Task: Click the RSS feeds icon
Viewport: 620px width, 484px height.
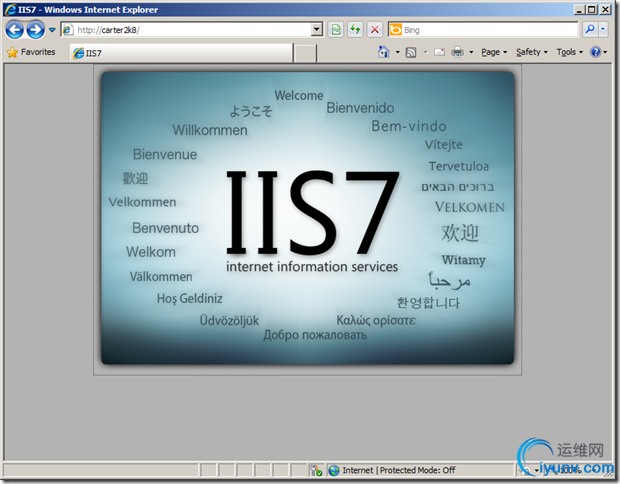Action: [x=411, y=52]
